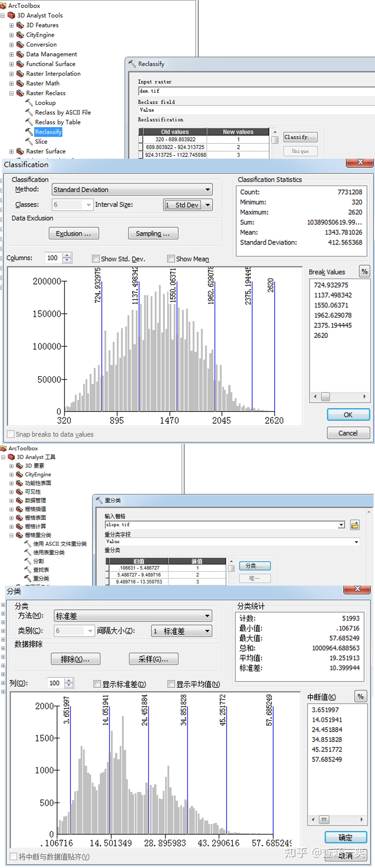The image size is (375, 868).
Task: Select the 使用 ASCII 文件重分类 tool icon
Action: pyautogui.click(x=28, y=544)
